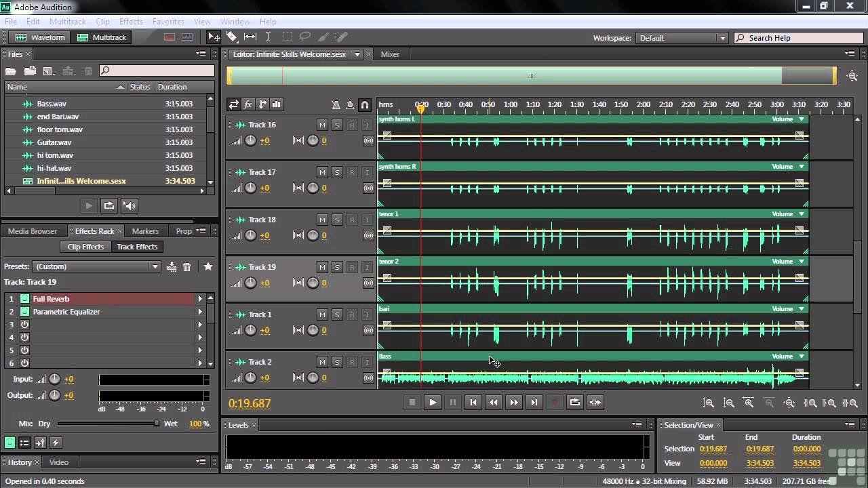This screenshot has width=868, height=488.
Task: Toggle loop playback in Files panel preview
Action: [x=108, y=205]
